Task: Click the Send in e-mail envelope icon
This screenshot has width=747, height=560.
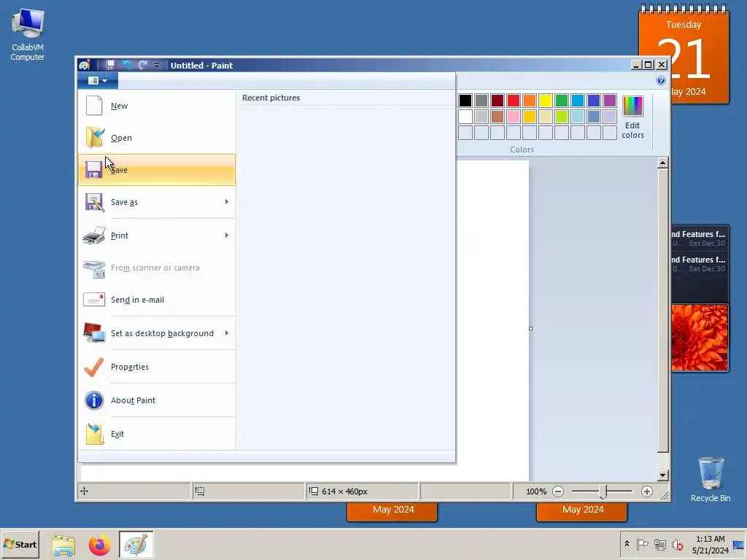Action: point(94,300)
